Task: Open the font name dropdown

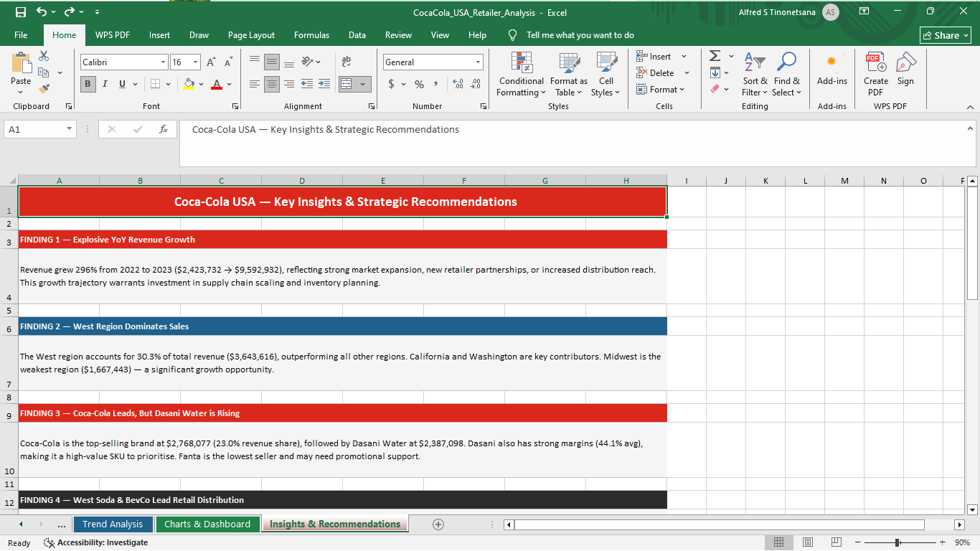Action: click(163, 62)
